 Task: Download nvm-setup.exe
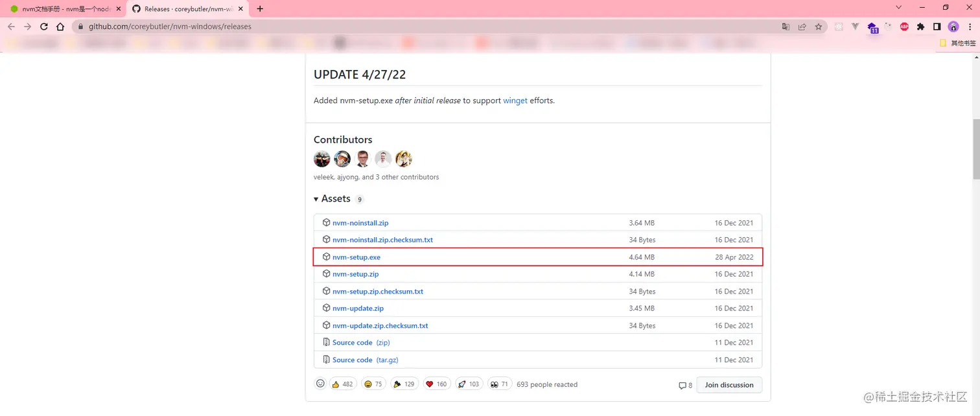pyautogui.click(x=356, y=257)
